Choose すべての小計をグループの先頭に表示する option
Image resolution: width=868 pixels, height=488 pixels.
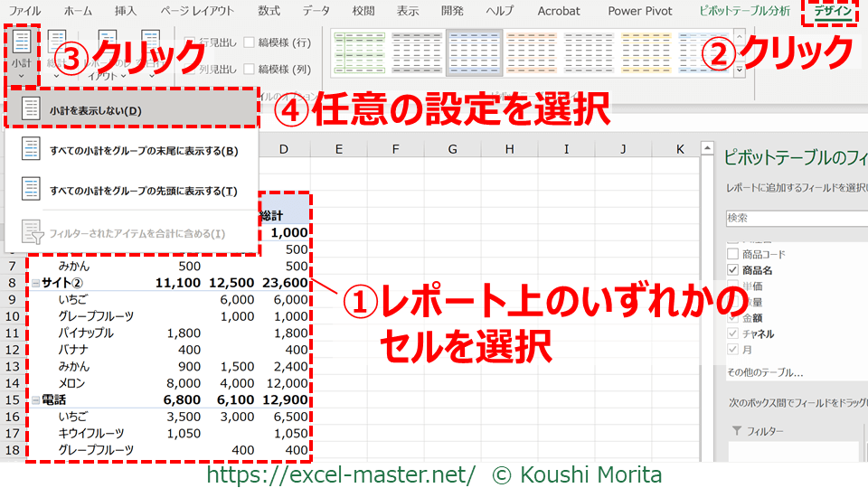coord(143,191)
